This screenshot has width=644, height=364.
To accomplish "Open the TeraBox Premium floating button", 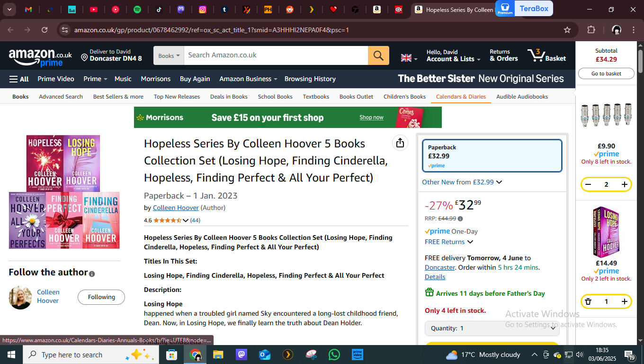I will coord(524,9).
